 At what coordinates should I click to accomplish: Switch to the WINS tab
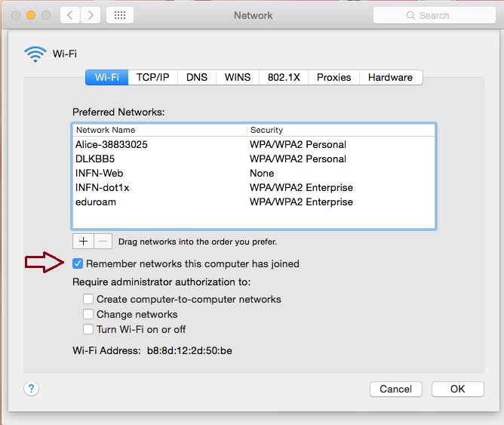(238, 78)
